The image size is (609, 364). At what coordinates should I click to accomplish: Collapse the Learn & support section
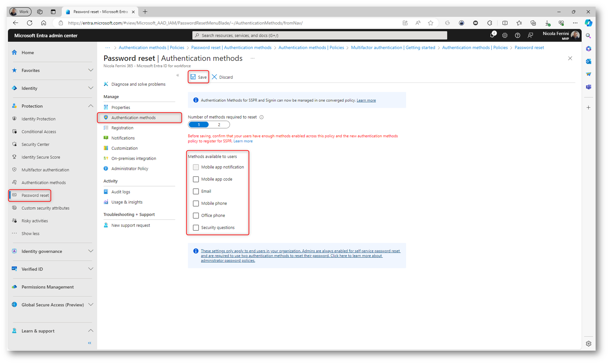click(x=91, y=331)
